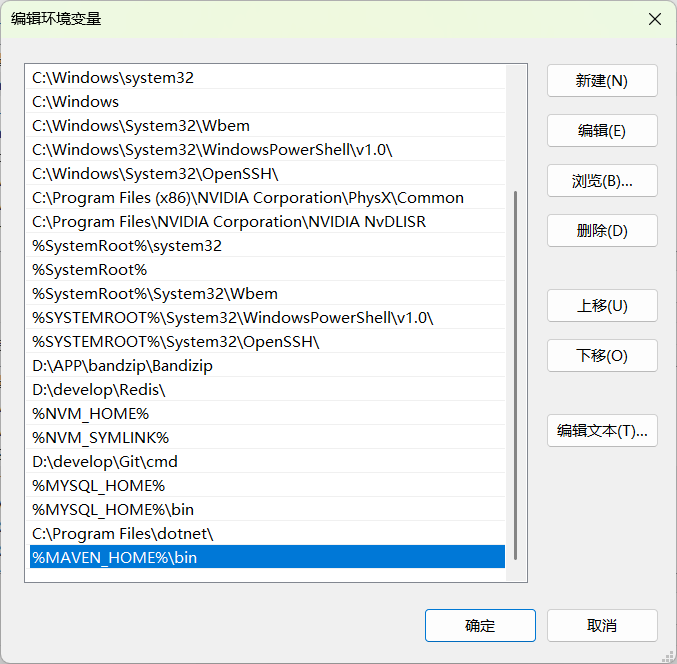Cancel with the 取消 button
This screenshot has width=677, height=664.
(602, 625)
